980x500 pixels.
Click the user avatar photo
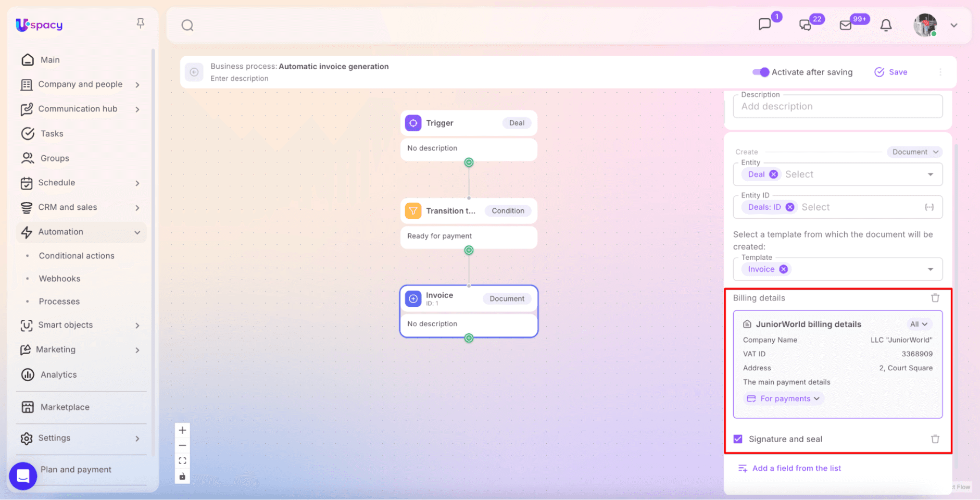tap(925, 25)
